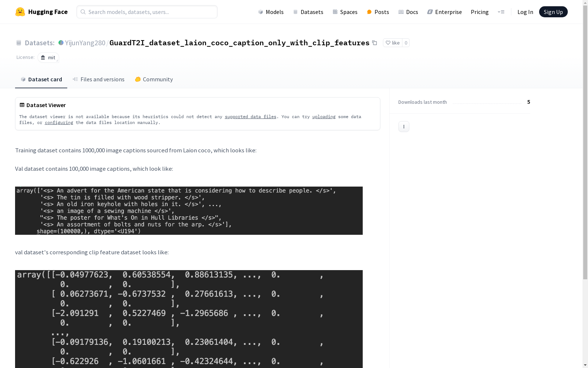The image size is (588, 368).
Task: Open the Community tab
Action: pos(154,79)
